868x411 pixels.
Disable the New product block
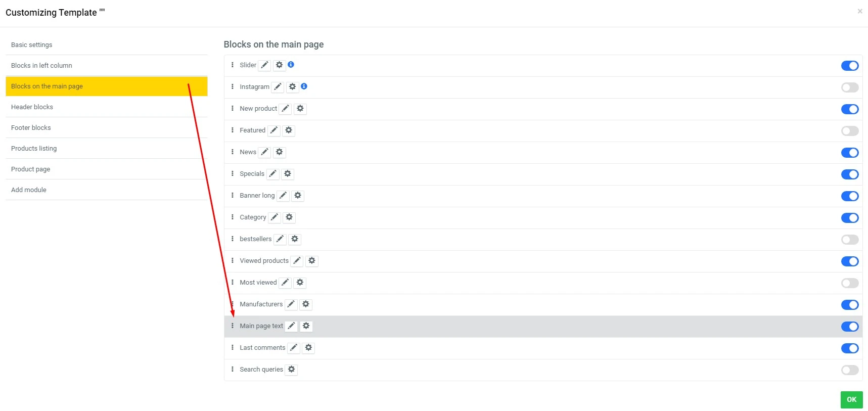850,109
